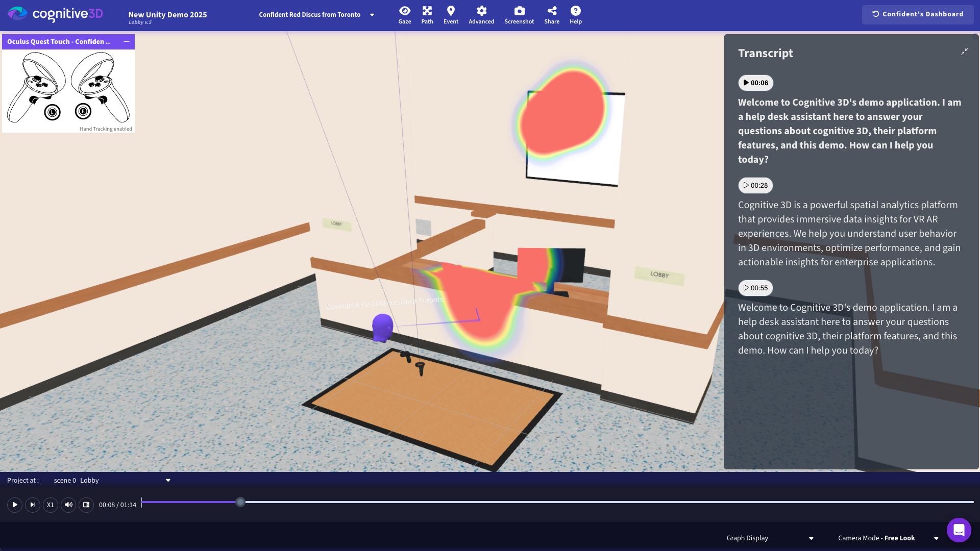Image resolution: width=980 pixels, height=551 pixels.
Task: Open Advanced gear settings
Action: point(481,15)
